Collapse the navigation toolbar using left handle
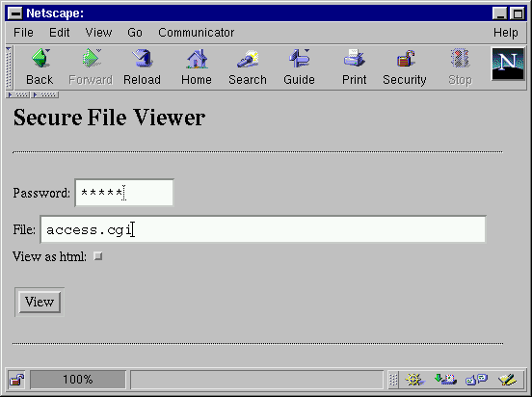 (10, 67)
